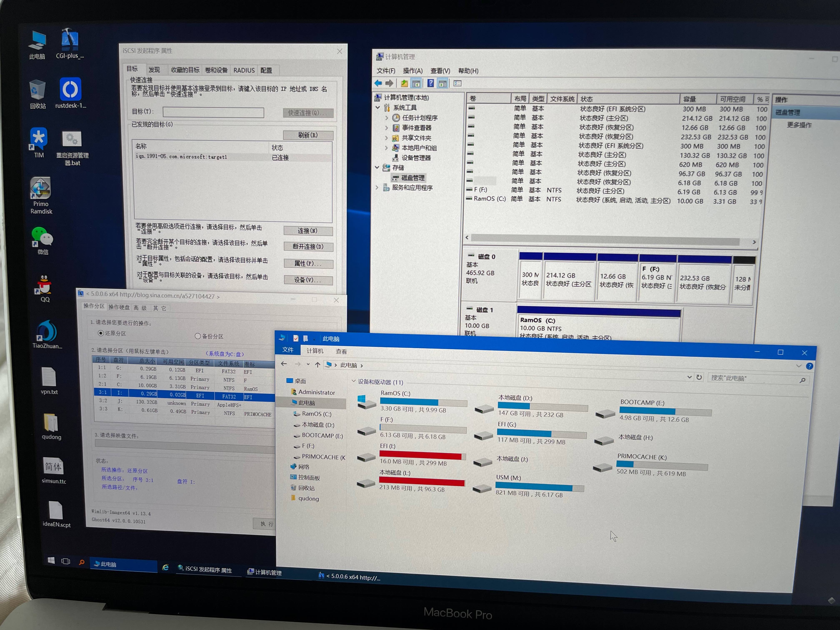Viewport: 840px width, 630px height.
Task: Open the Explorer address bar history dropdown
Action: point(689,377)
